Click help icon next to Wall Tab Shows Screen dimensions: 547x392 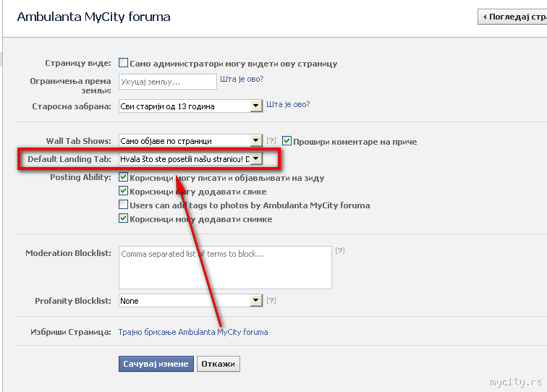[271, 141]
